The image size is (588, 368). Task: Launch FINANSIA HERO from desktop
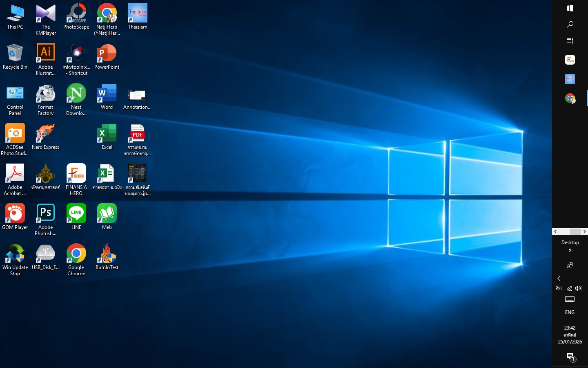pyautogui.click(x=76, y=180)
